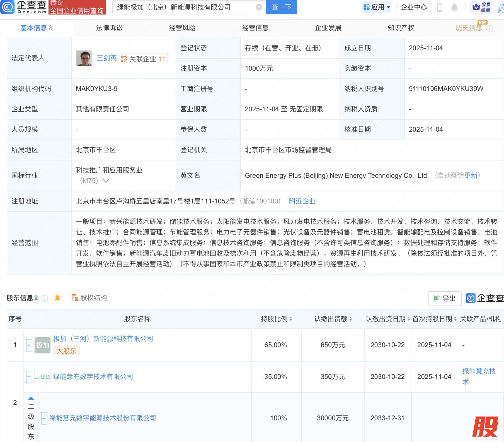Expand the 国标行业 M75 chevron
Screen dimensions: 504x442
[x=106, y=181]
